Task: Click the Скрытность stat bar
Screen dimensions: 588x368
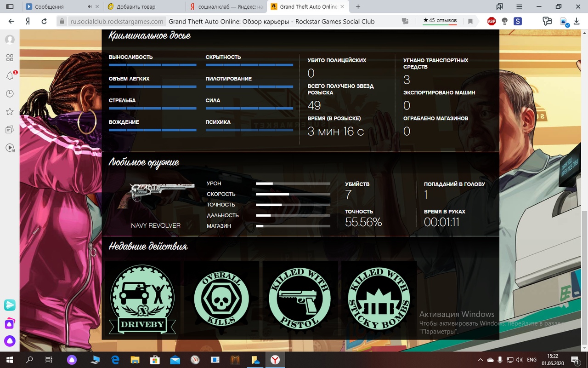Action: [249, 65]
